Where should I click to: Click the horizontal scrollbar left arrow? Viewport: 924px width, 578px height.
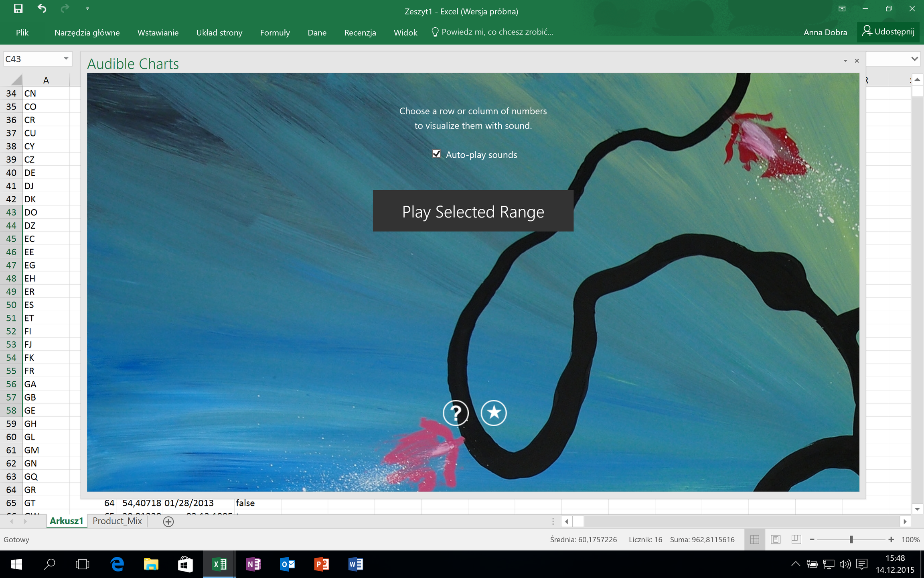[566, 521]
